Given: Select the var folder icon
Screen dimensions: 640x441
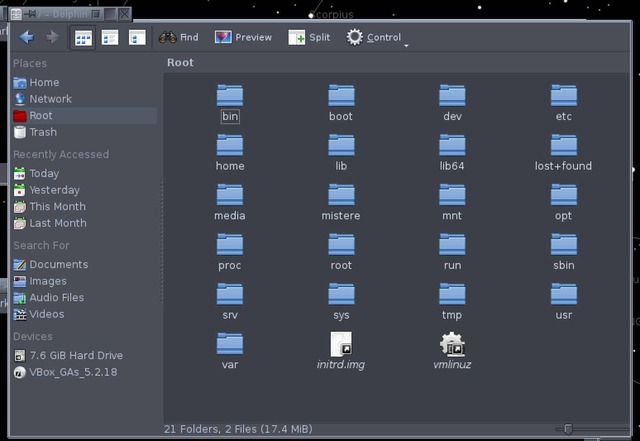Looking at the screenshot, I should [230, 344].
